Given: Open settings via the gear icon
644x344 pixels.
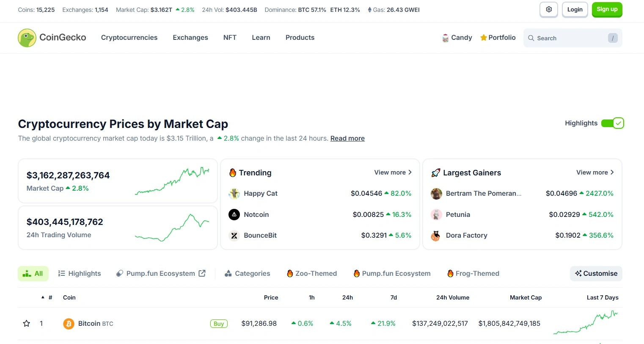Looking at the screenshot, I should tap(549, 9).
